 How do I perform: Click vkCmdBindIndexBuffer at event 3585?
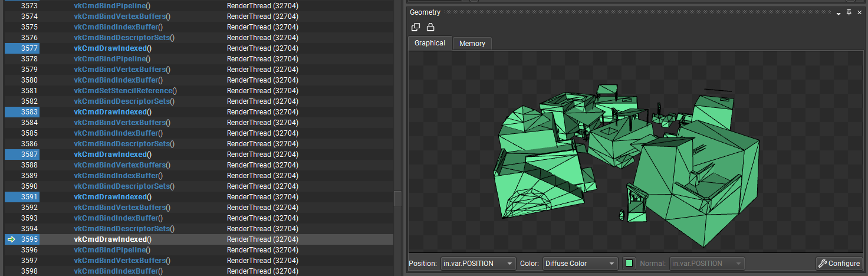coord(118,133)
